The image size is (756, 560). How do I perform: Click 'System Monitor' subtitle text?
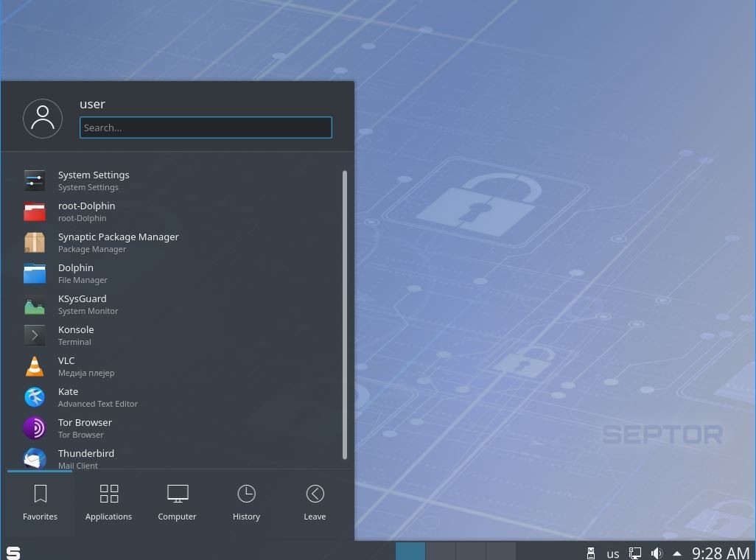click(88, 311)
